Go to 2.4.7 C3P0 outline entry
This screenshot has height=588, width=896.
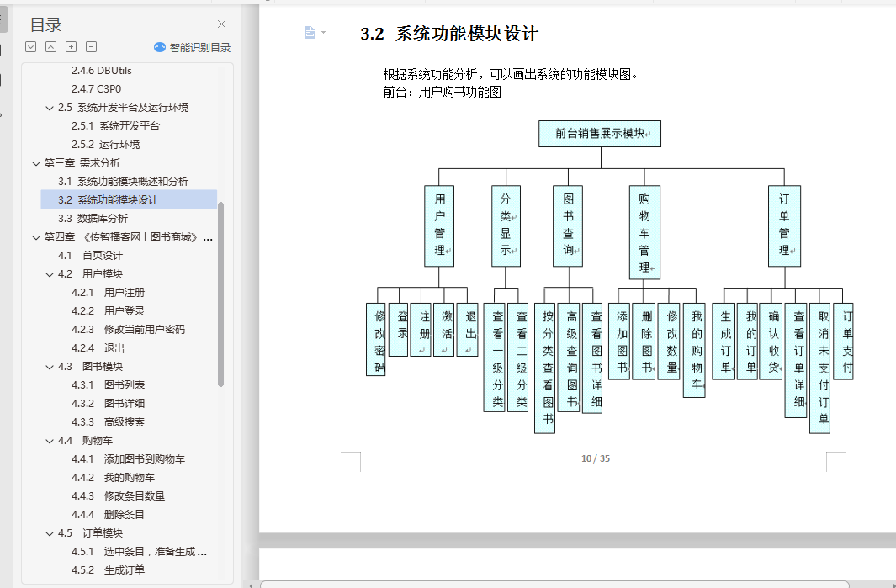point(96,88)
